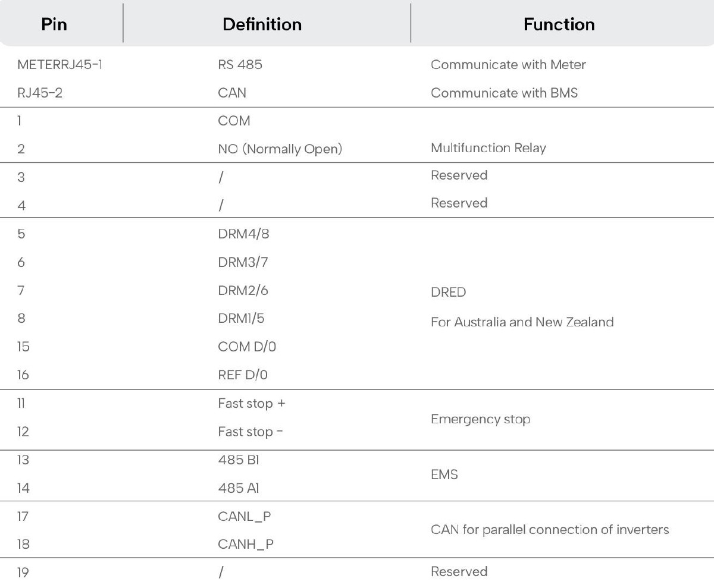Click the "Fast stop +" definition

click(x=252, y=404)
